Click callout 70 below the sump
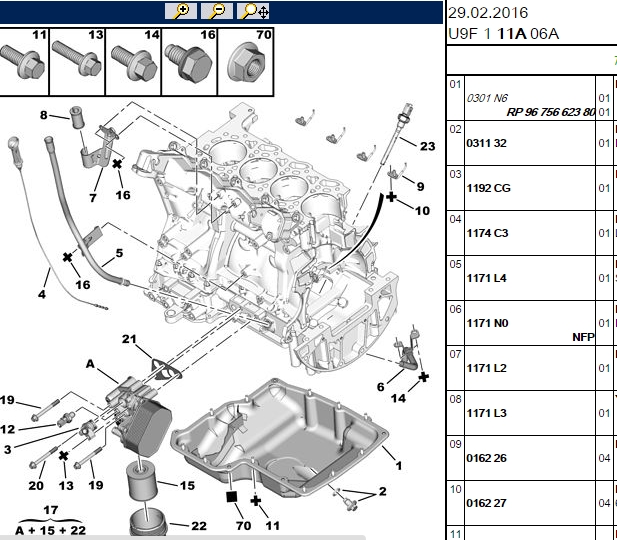The image size is (617, 540). tap(244, 525)
